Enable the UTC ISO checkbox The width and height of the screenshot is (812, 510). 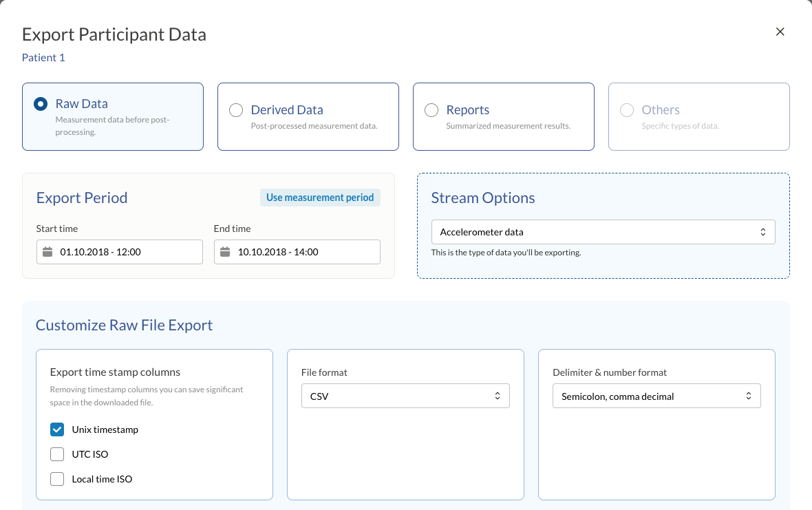click(57, 454)
